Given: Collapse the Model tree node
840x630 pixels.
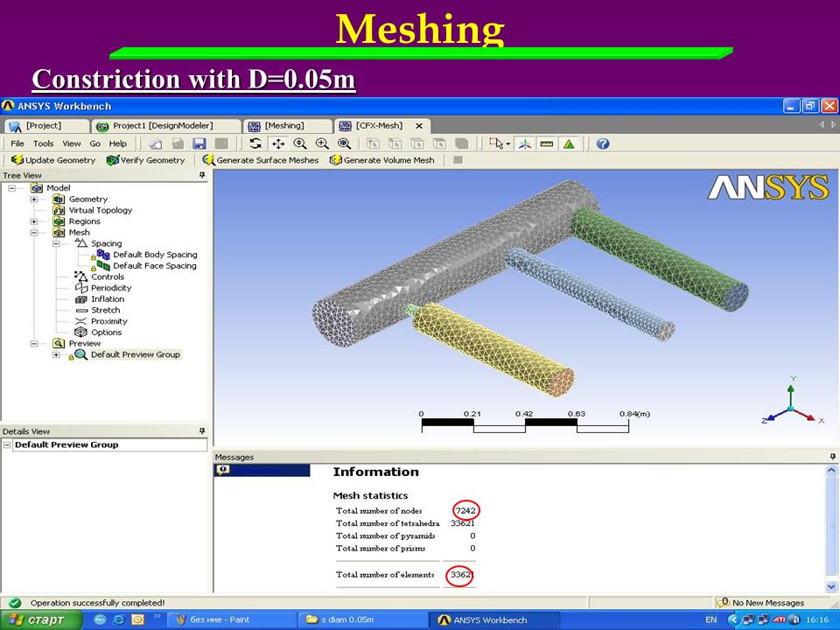Looking at the screenshot, I should point(11,188).
